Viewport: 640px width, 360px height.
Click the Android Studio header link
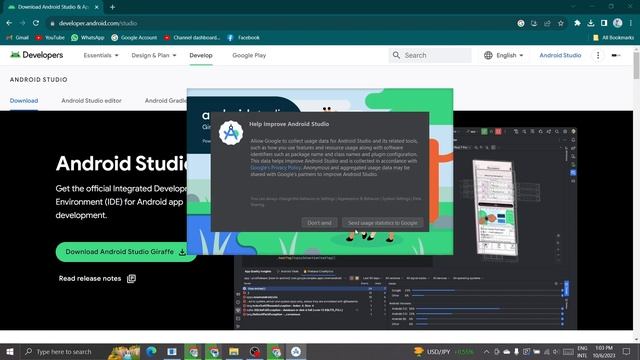pos(560,55)
